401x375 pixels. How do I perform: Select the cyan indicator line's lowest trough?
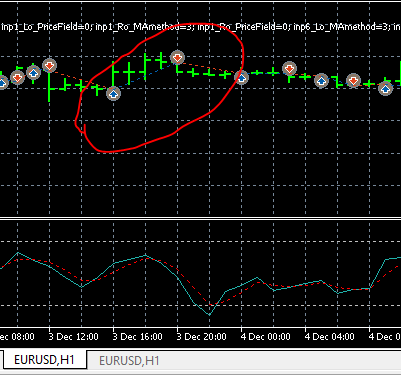pos(209,314)
